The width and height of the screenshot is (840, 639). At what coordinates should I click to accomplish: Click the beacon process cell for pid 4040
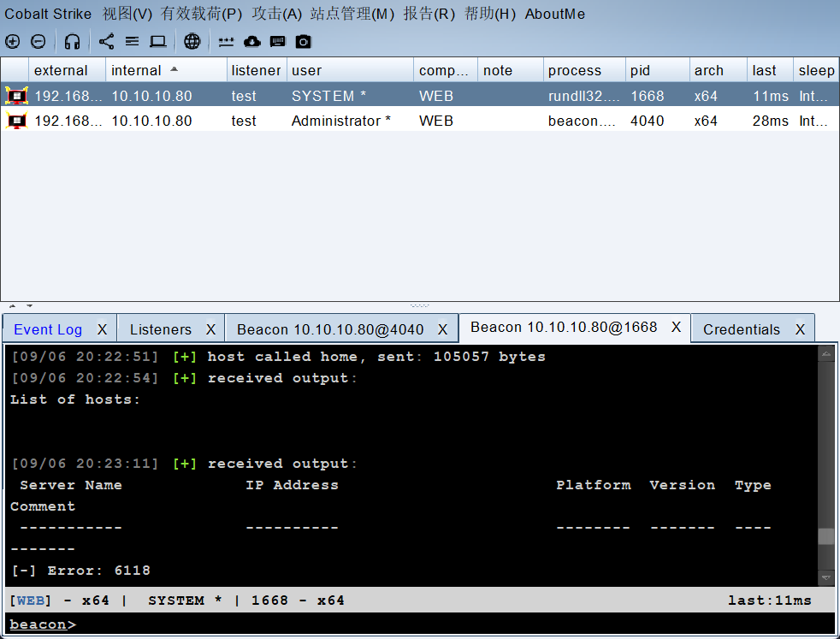click(x=584, y=121)
